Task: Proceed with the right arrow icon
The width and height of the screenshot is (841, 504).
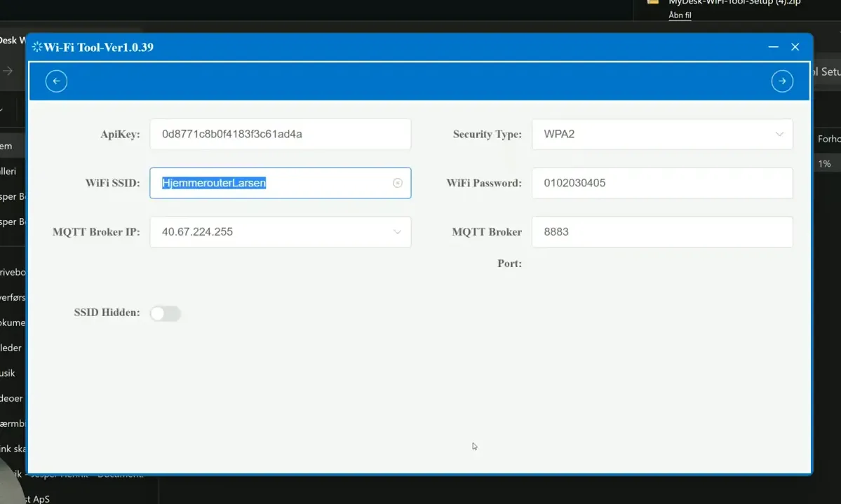Action: coord(782,81)
